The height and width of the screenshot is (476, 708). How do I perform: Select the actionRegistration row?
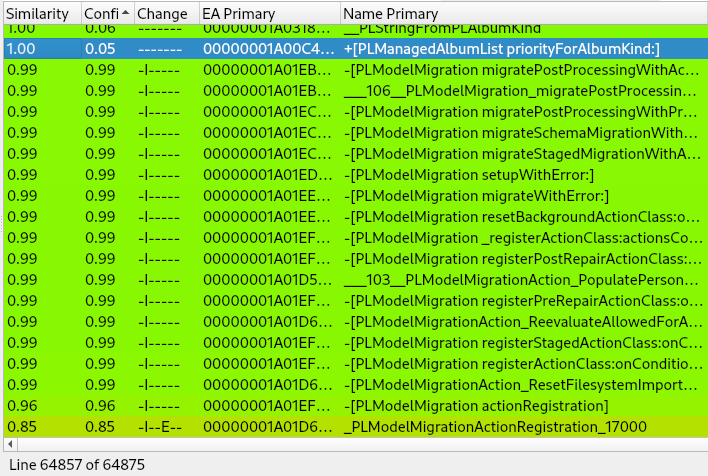pos(356,406)
